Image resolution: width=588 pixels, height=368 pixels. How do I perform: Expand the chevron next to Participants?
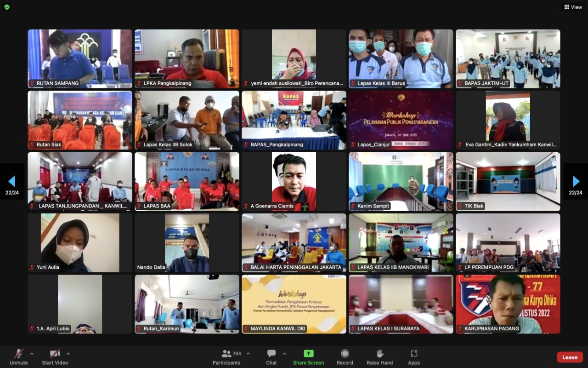[x=248, y=354]
